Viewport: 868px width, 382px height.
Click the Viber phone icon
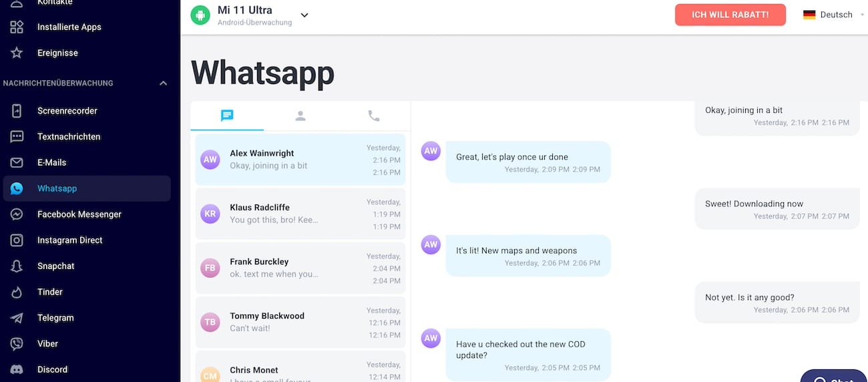pyautogui.click(x=17, y=344)
